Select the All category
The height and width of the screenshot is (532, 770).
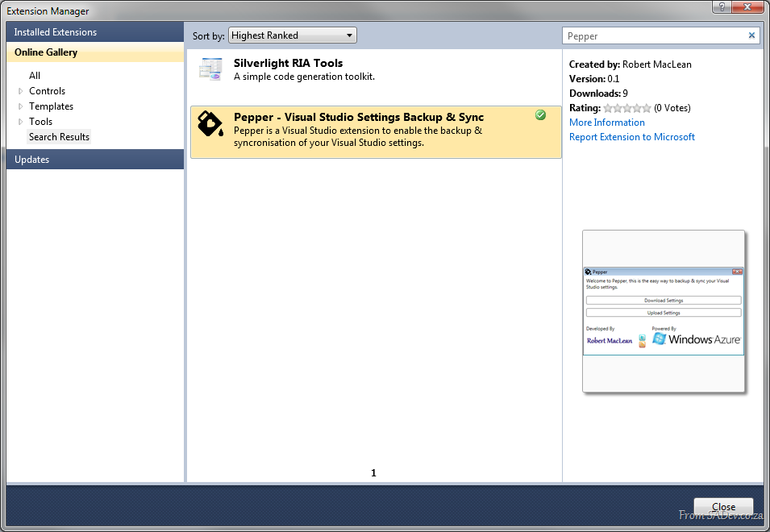coord(35,76)
